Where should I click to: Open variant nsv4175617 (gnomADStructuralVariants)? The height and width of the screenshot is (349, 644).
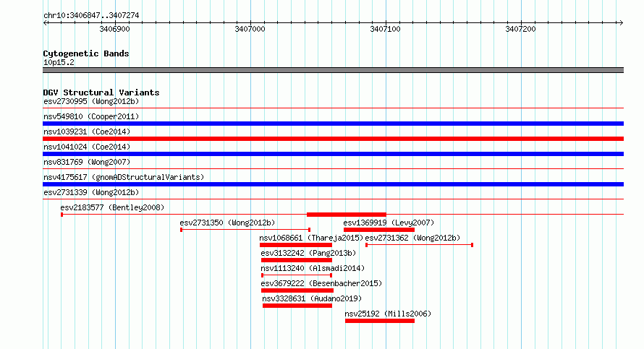[x=124, y=177]
